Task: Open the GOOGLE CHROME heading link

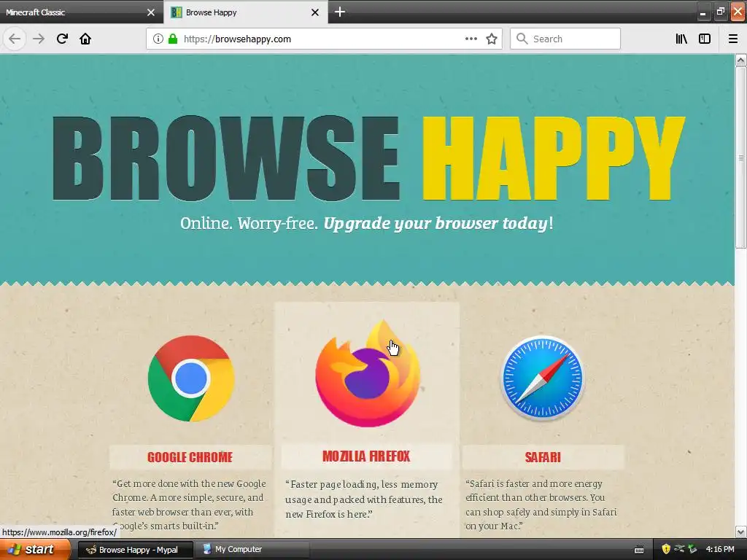Action: tap(190, 457)
